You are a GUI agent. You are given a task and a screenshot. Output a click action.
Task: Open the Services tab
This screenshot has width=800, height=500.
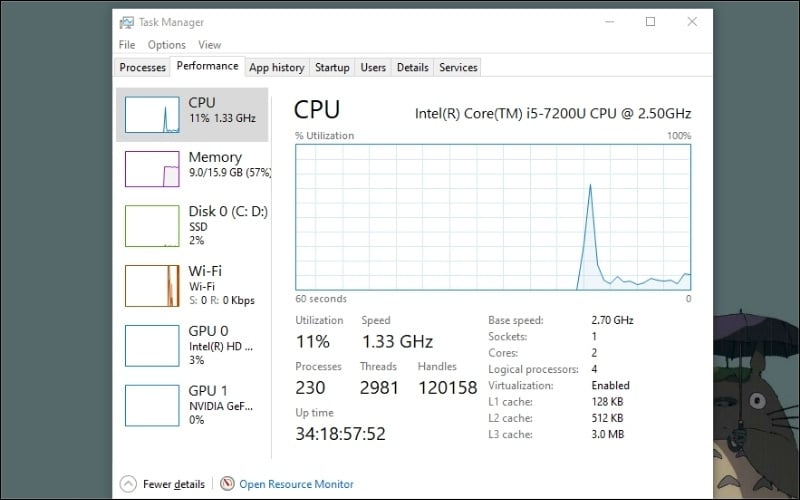pos(458,67)
